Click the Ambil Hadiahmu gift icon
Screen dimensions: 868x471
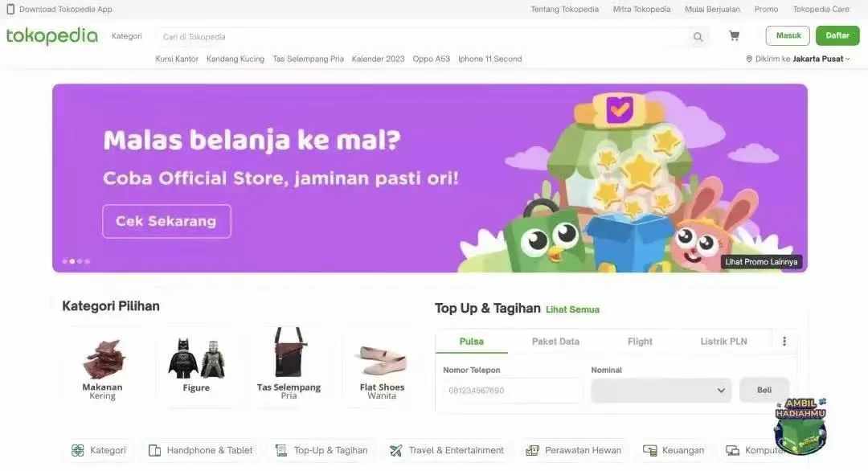pyautogui.click(x=800, y=426)
